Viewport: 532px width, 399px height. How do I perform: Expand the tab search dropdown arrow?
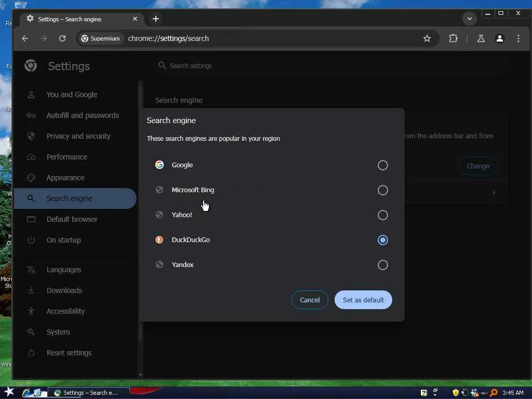pyautogui.click(x=469, y=19)
